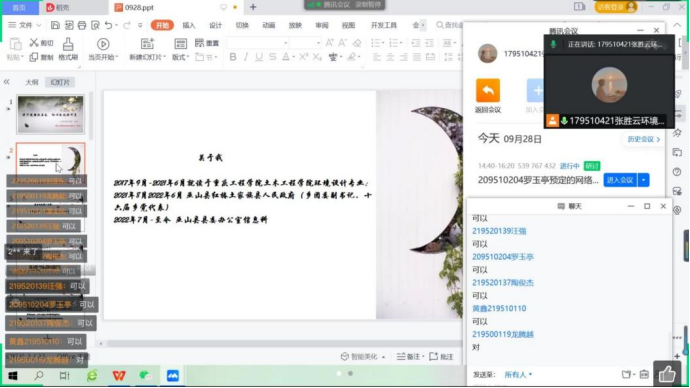Screen dimensions: 690x388
Task: Open the 历史会议 link
Action: coord(643,139)
